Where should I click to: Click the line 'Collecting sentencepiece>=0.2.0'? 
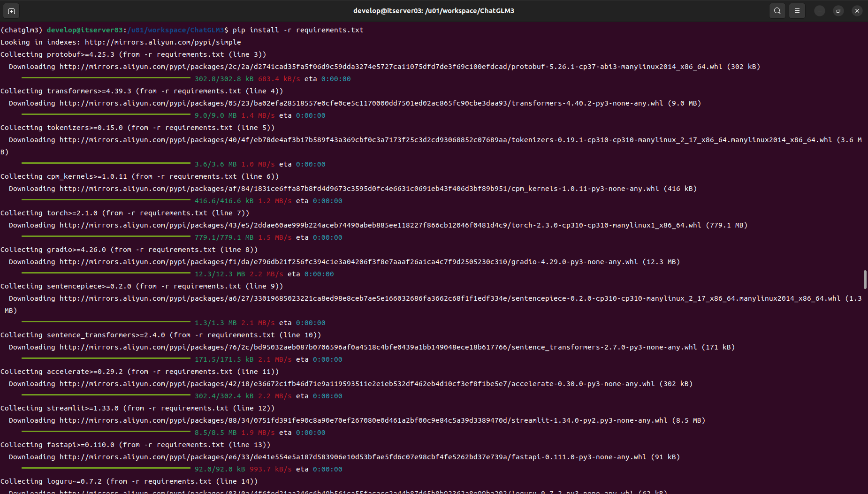[x=142, y=286]
